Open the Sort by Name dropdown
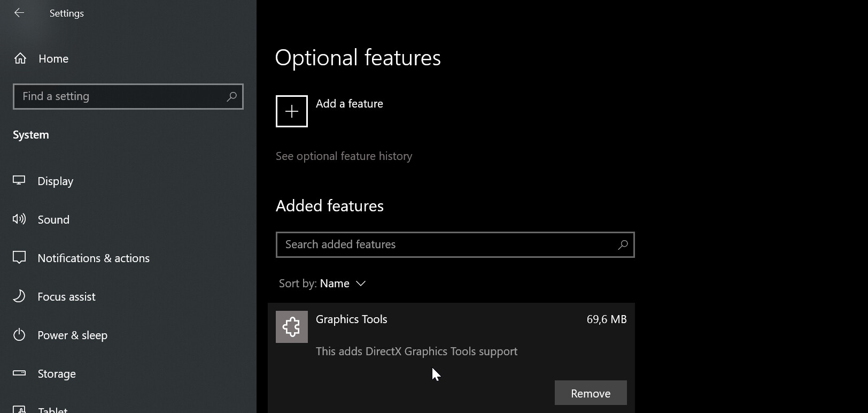Image resolution: width=868 pixels, height=413 pixels. [322, 284]
